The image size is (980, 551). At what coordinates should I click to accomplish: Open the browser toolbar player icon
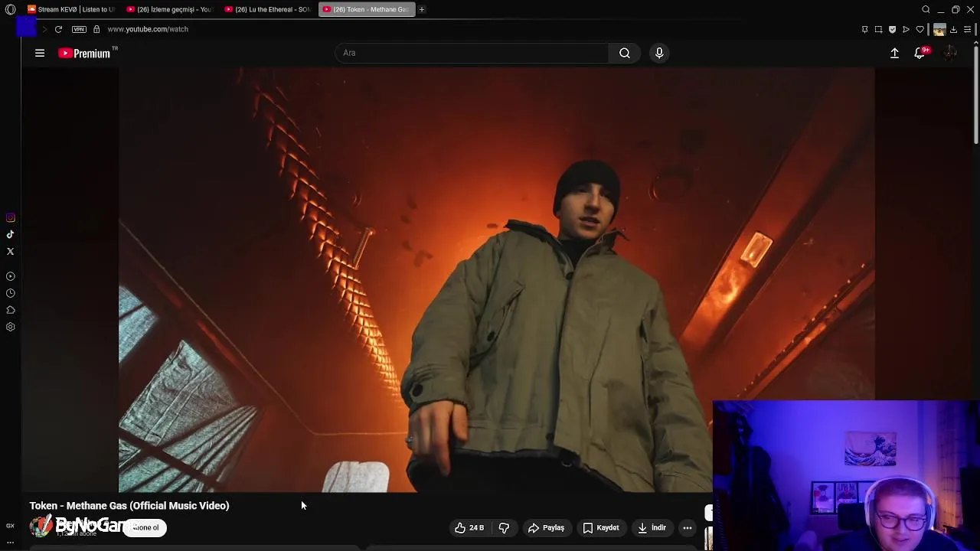(906, 29)
